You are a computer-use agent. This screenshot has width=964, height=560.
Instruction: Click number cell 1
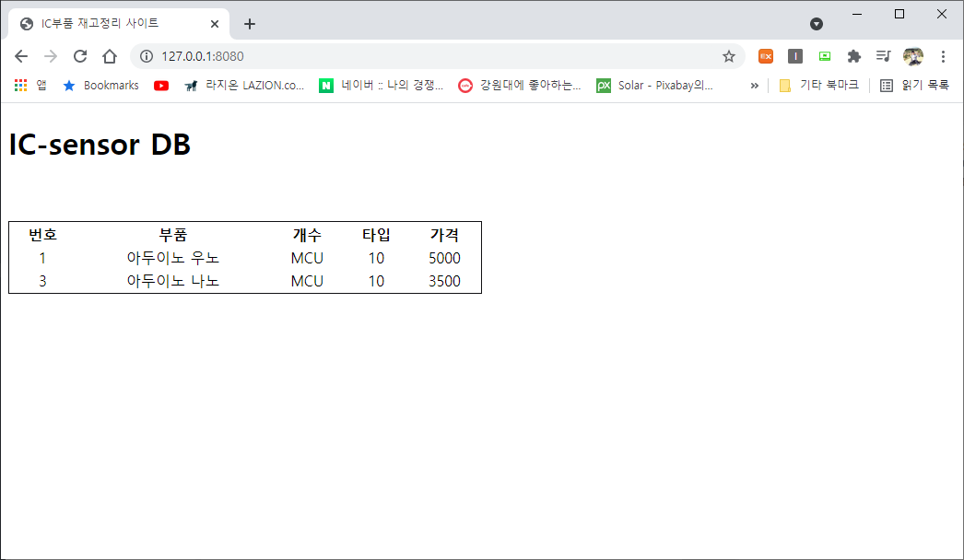[x=42, y=258]
